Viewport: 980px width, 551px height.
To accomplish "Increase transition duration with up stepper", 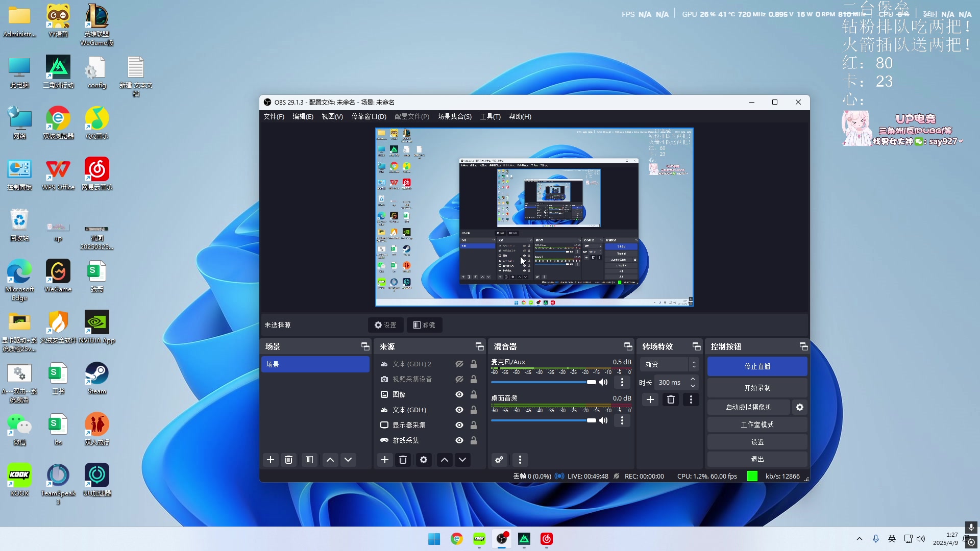I will coord(693,379).
